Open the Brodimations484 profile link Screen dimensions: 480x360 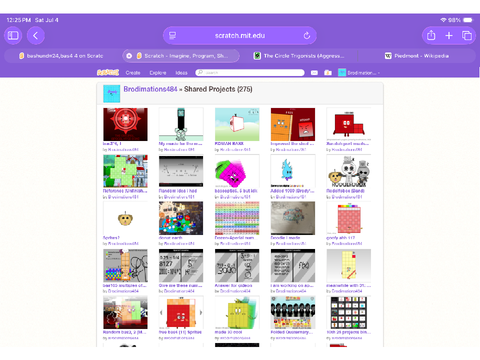pyautogui.click(x=150, y=89)
